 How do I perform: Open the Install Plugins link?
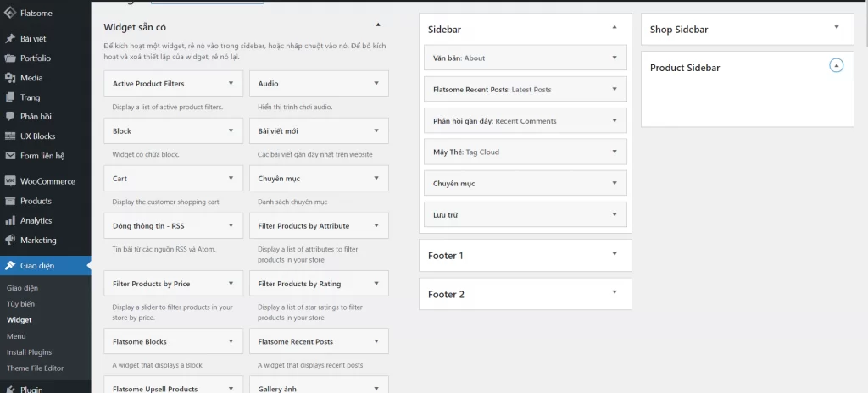(x=29, y=351)
